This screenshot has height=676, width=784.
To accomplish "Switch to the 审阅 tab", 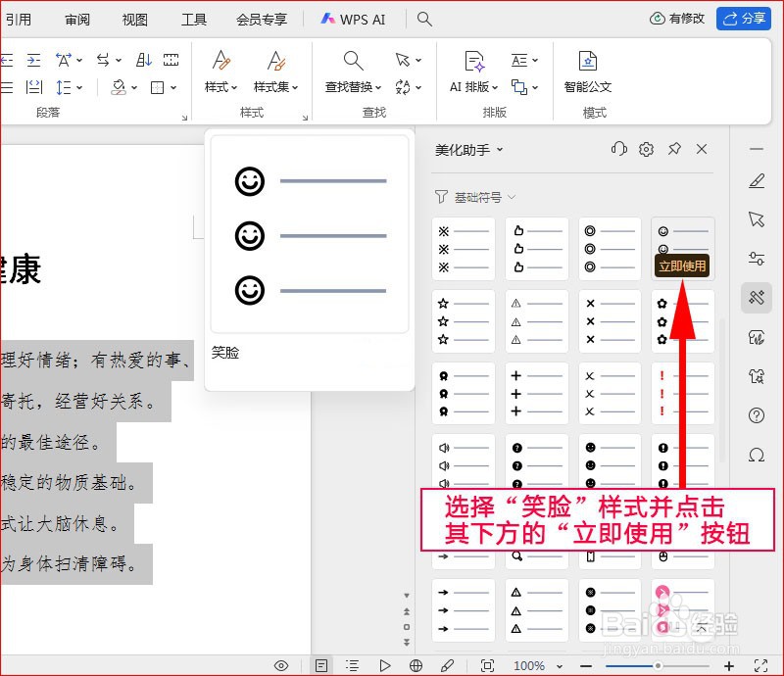I will [76, 18].
